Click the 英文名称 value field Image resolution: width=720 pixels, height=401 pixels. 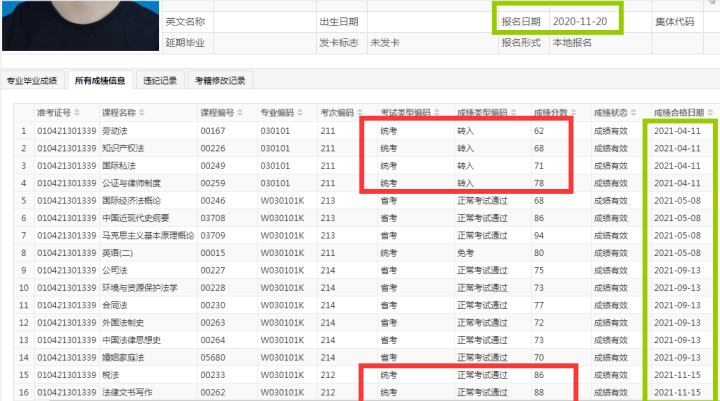264,22
